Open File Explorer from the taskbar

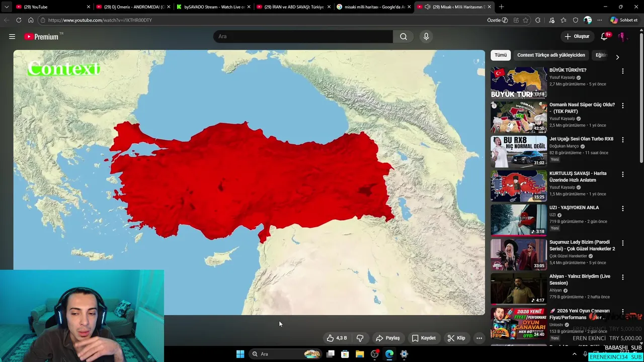coord(360,354)
